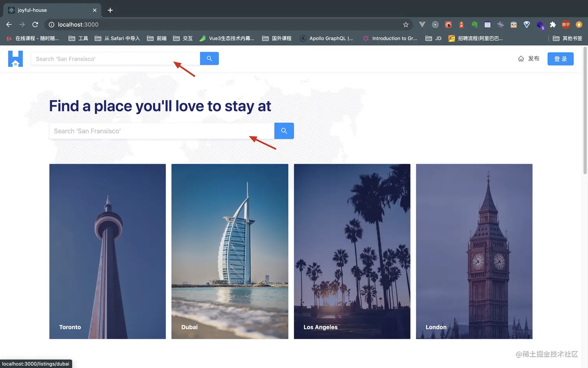Focus the header search input field

(115, 59)
